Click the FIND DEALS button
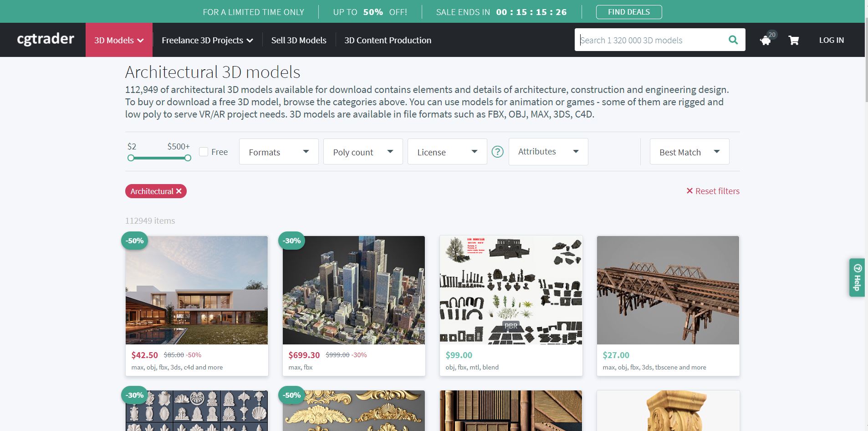 628,12
